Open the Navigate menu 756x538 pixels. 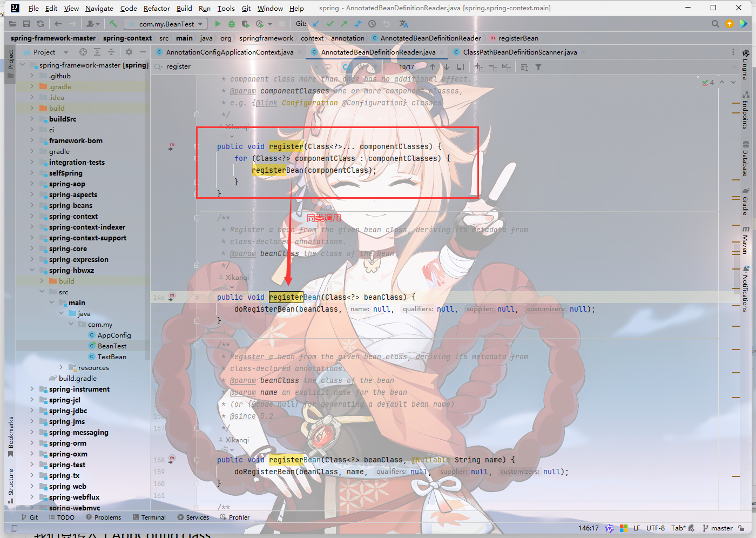(99, 8)
